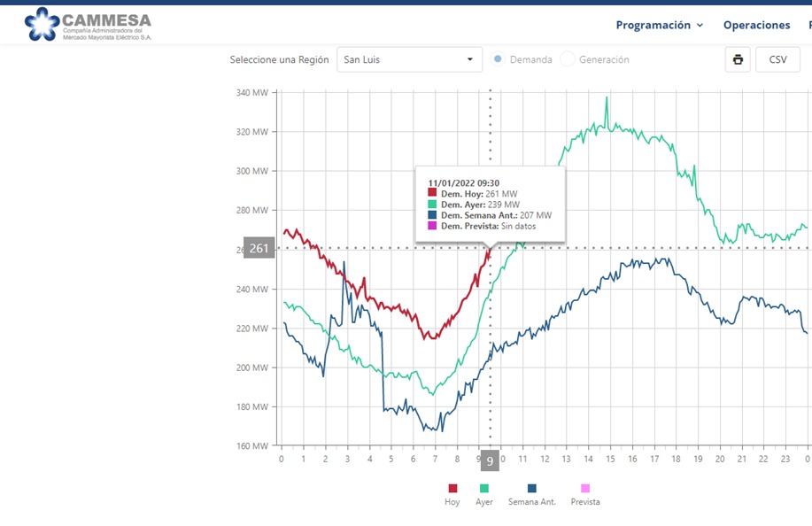Click the Semana Ant. legend label
The height and width of the screenshot is (526, 812).
(532, 502)
